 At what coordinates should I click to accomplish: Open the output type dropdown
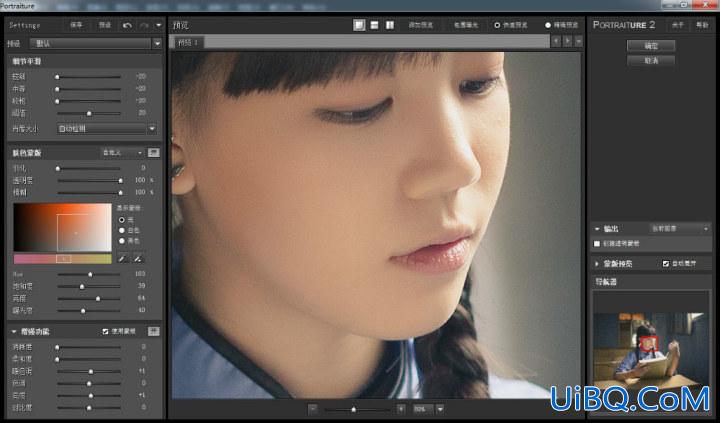(x=680, y=228)
